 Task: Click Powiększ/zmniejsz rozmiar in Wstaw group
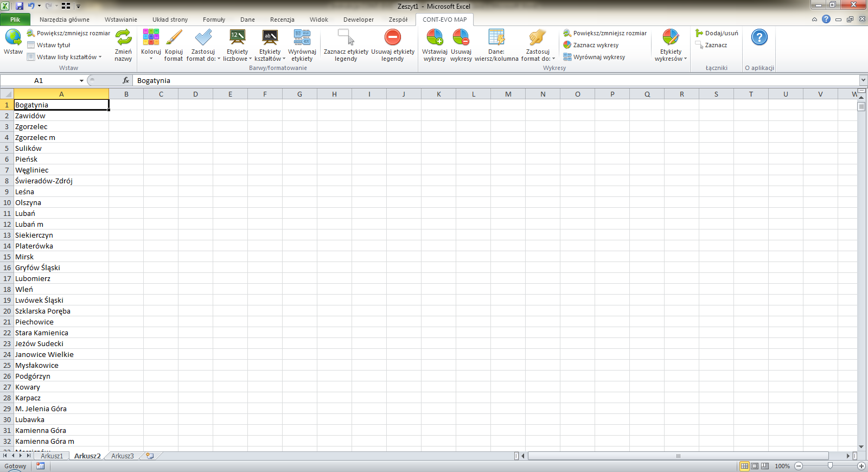[x=68, y=33]
